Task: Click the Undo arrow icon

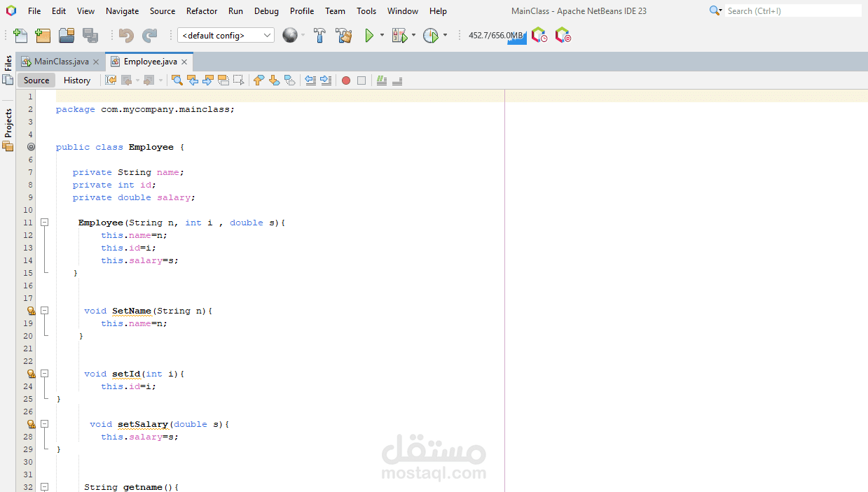Action: [126, 36]
